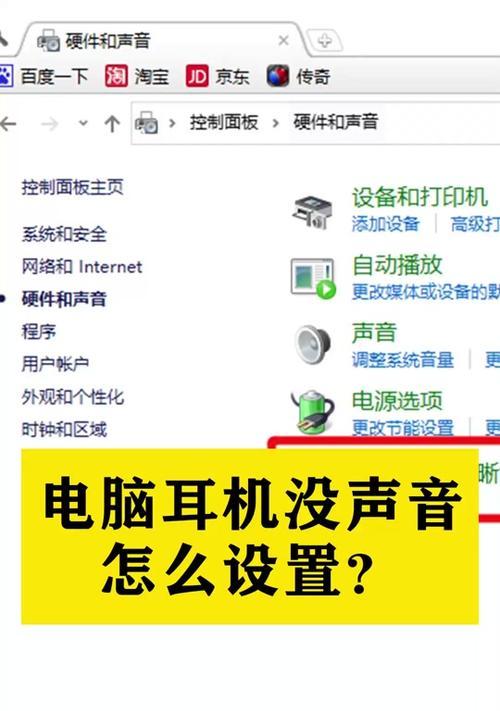Open the 淘宝 bookmark

click(137, 76)
